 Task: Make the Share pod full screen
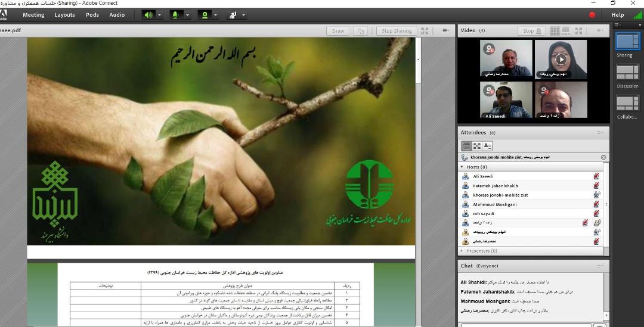tap(425, 31)
